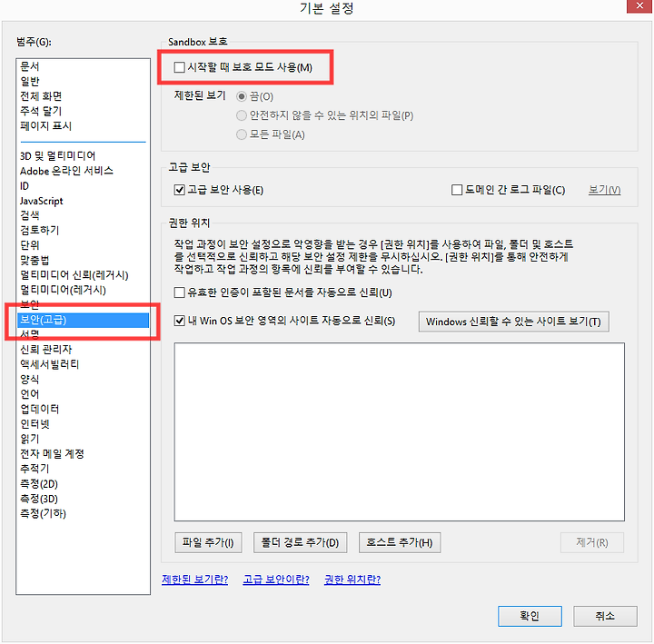Close the 기본 설정 dialog
The image size is (654, 644).
pyautogui.click(x=639, y=6)
